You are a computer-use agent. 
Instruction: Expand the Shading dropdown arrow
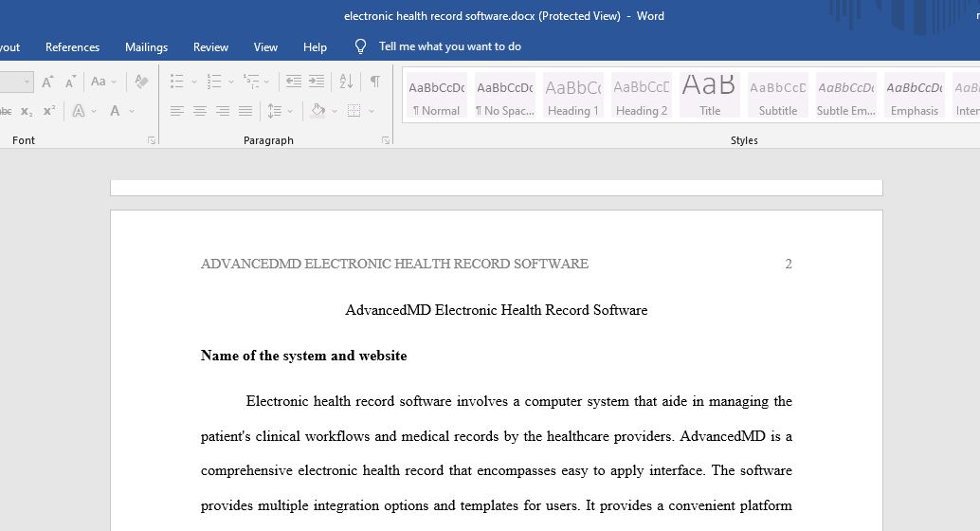pyautogui.click(x=335, y=112)
